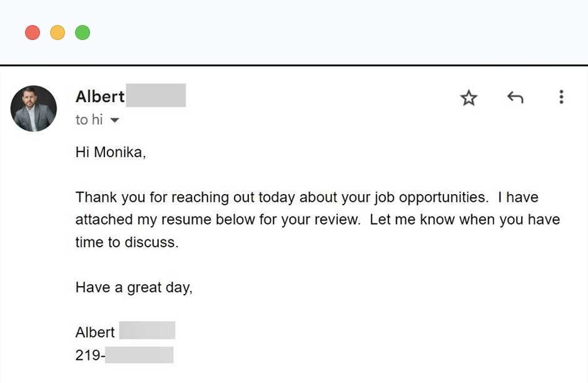588x383 pixels.
Task: Click Albert's profile photo
Action: pyautogui.click(x=34, y=108)
